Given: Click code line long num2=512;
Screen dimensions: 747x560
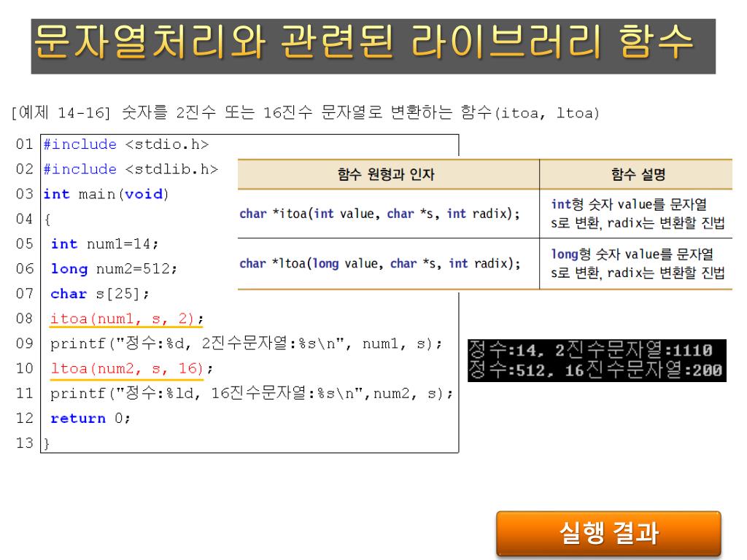Looking at the screenshot, I should tap(114, 269).
